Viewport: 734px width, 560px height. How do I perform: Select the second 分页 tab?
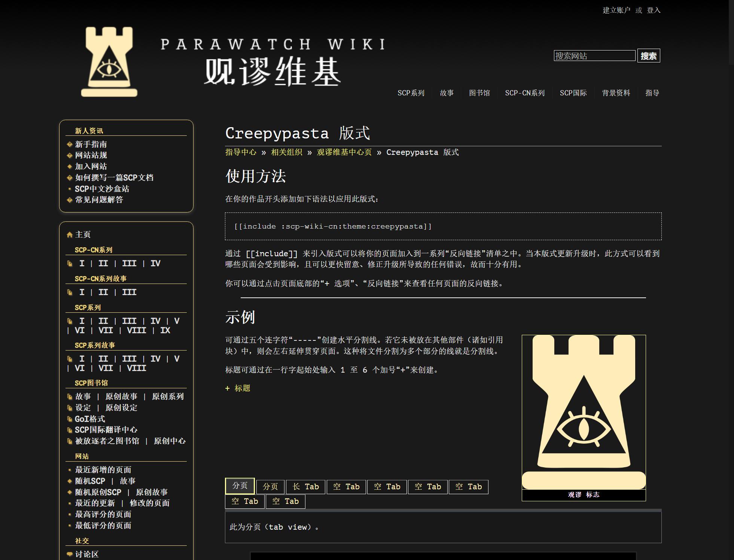pos(270,487)
